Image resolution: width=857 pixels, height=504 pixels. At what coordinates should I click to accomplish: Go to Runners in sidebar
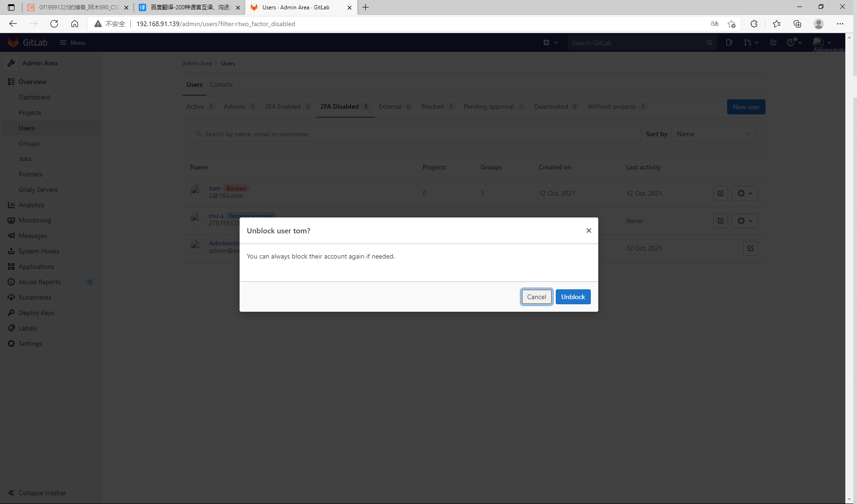pos(30,174)
